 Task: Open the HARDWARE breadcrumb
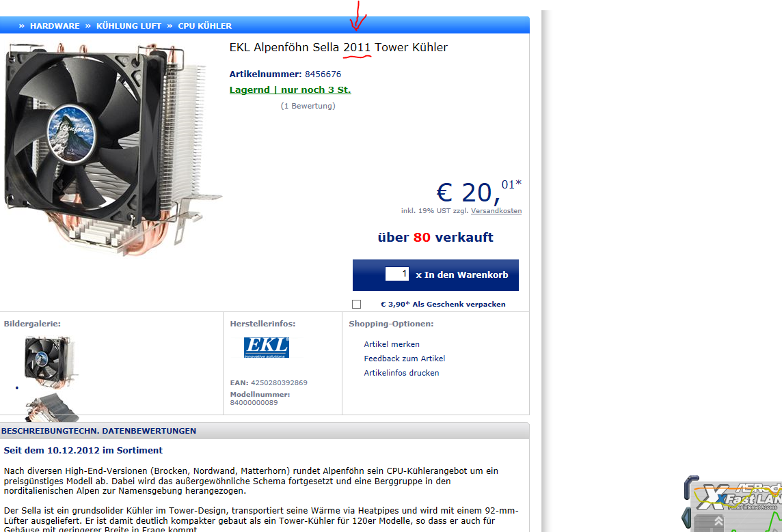tap(55, 26)
